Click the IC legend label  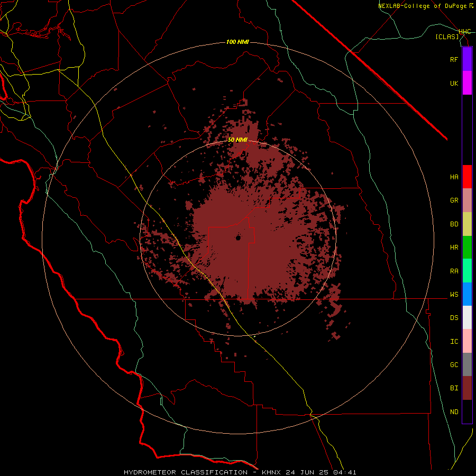[454, 342]
